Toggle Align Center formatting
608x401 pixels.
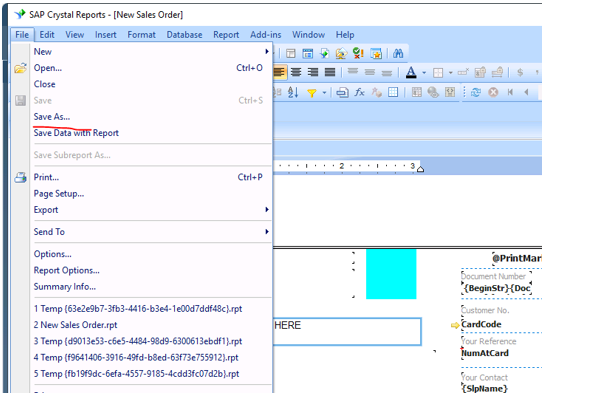click(x=296, y=72)
